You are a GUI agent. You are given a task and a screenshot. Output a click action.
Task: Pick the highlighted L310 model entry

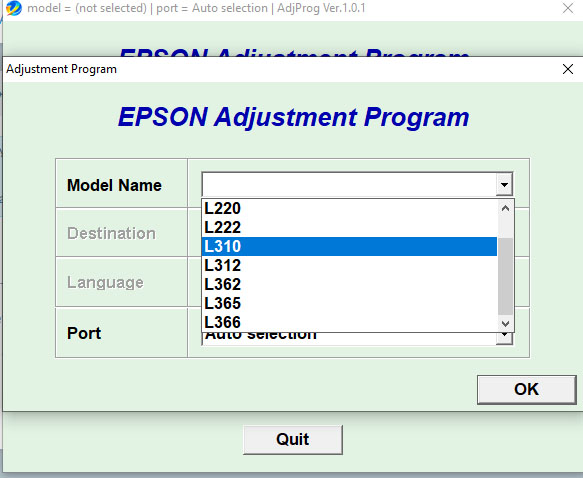[x=349, y=246]
